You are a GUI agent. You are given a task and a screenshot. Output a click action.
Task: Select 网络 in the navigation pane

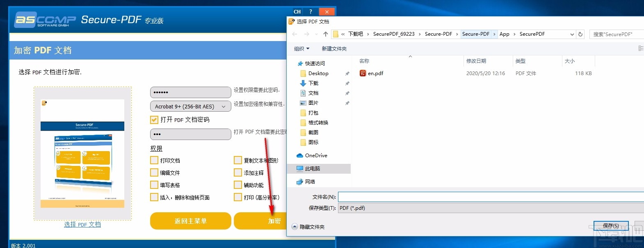click(x=310, y=182)
